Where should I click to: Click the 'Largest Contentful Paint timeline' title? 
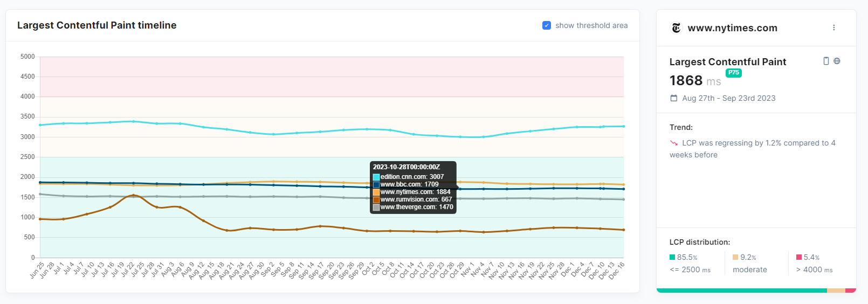coord(97,25)
